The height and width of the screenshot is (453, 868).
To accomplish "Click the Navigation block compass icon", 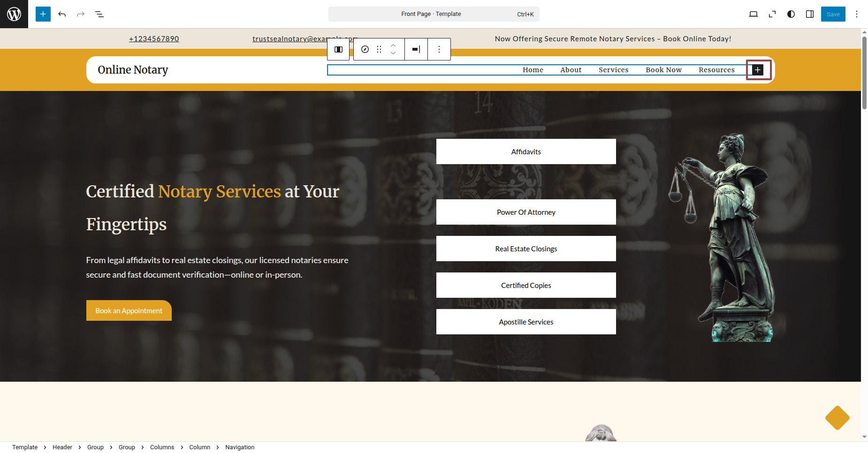I will click(x=365, y=49).
